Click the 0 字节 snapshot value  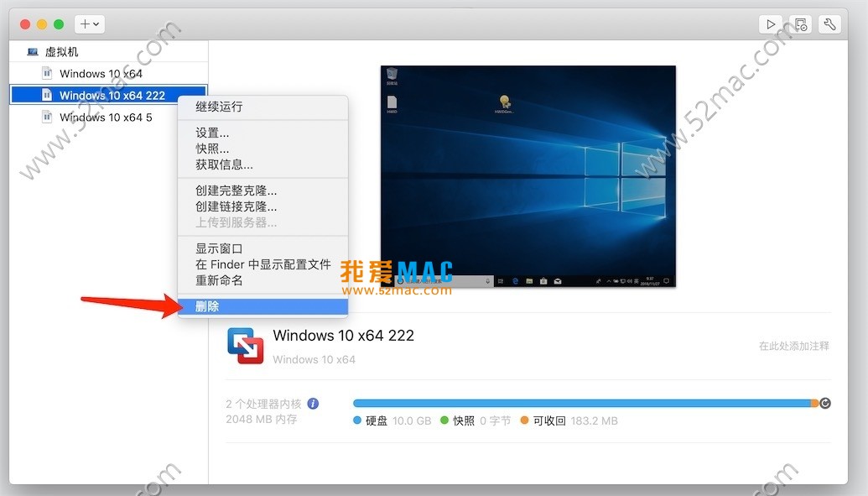tap(496, 420)
